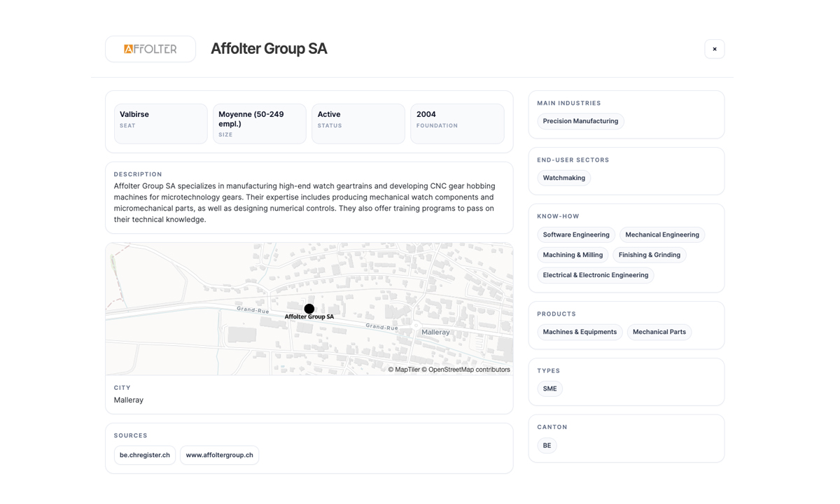Click the END-USER SECTORS section heading

point(573,160)
